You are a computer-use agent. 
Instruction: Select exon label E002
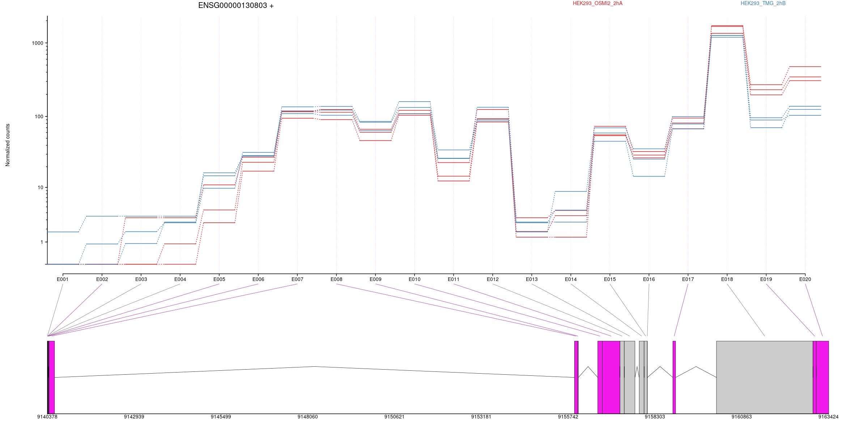pyautogui.click(x=102, y=279)
